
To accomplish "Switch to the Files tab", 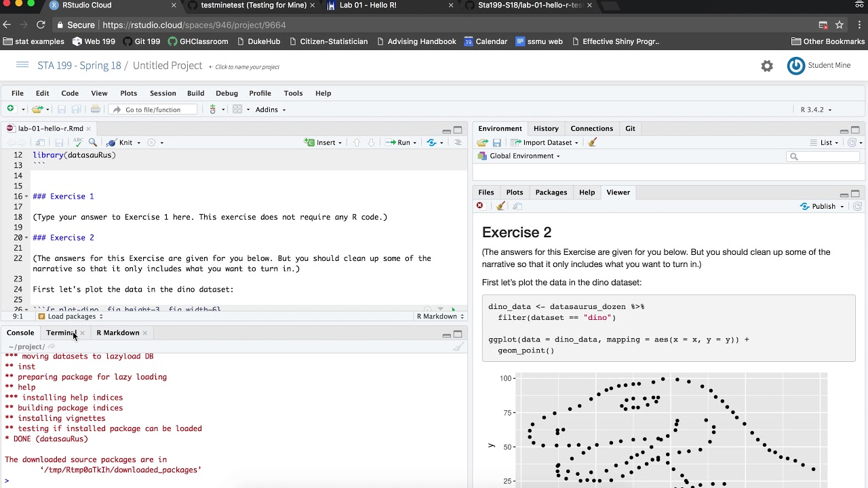I will pyautogui.click(x=486, y=192).
